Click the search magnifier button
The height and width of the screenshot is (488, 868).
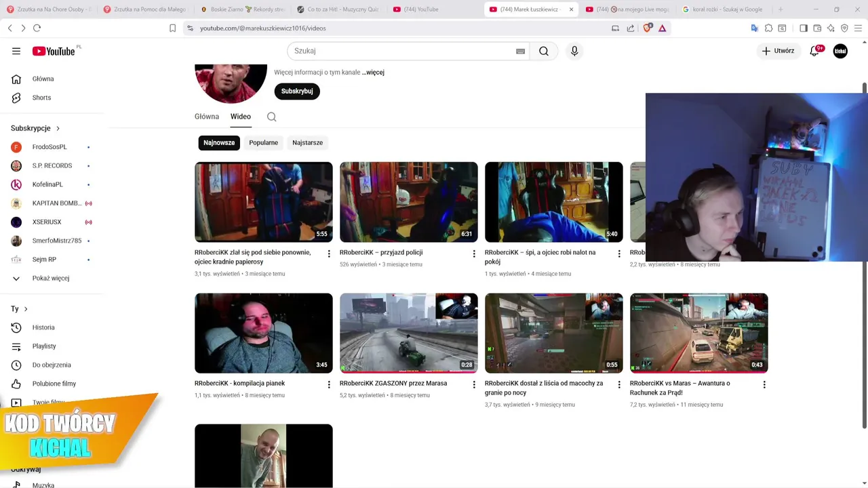pyautogui.click(x=544, y=51)
